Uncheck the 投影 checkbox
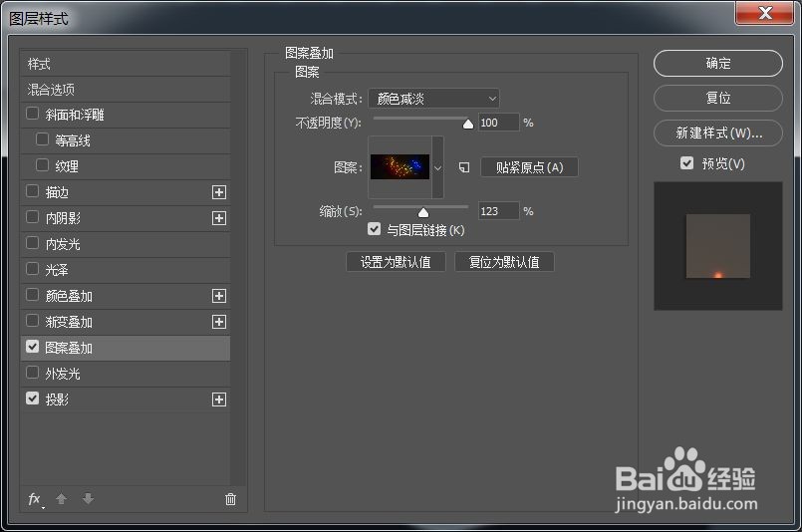802x532 pixels. point(32,399)
